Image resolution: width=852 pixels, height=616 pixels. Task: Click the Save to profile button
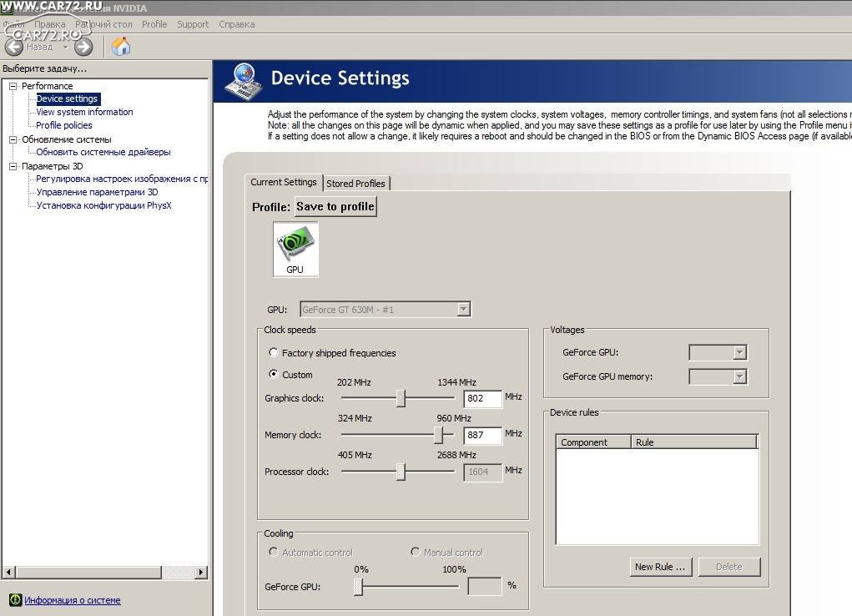pos(335,207)
